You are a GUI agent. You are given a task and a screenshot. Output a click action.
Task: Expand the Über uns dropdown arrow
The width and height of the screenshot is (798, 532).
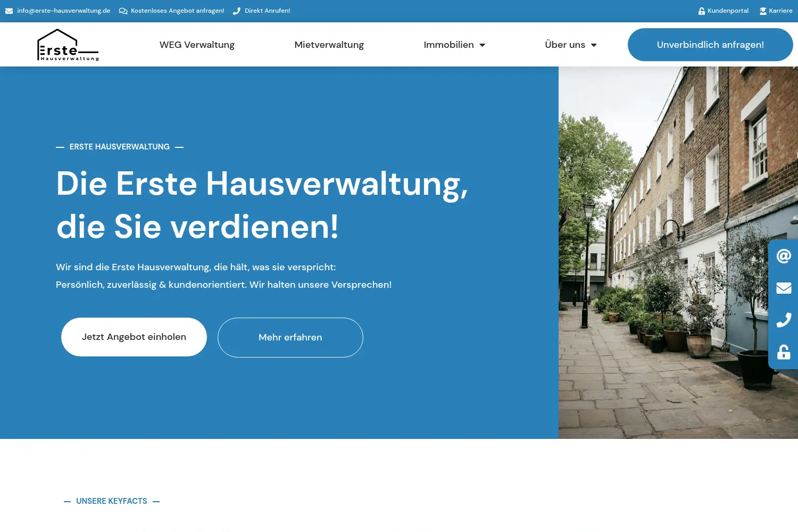[594, 45]
